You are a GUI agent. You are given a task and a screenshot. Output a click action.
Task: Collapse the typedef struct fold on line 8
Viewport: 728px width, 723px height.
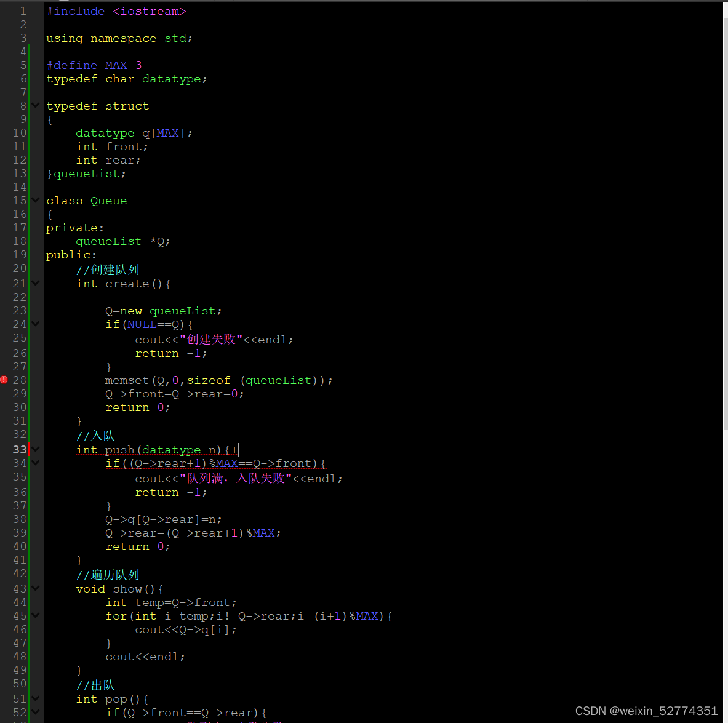pos(35,105)
